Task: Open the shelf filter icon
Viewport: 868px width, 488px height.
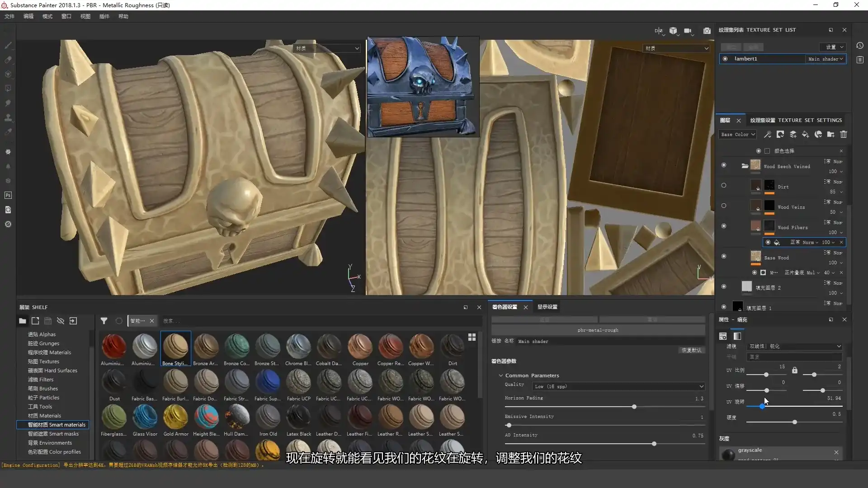Action: pos(104,321)
